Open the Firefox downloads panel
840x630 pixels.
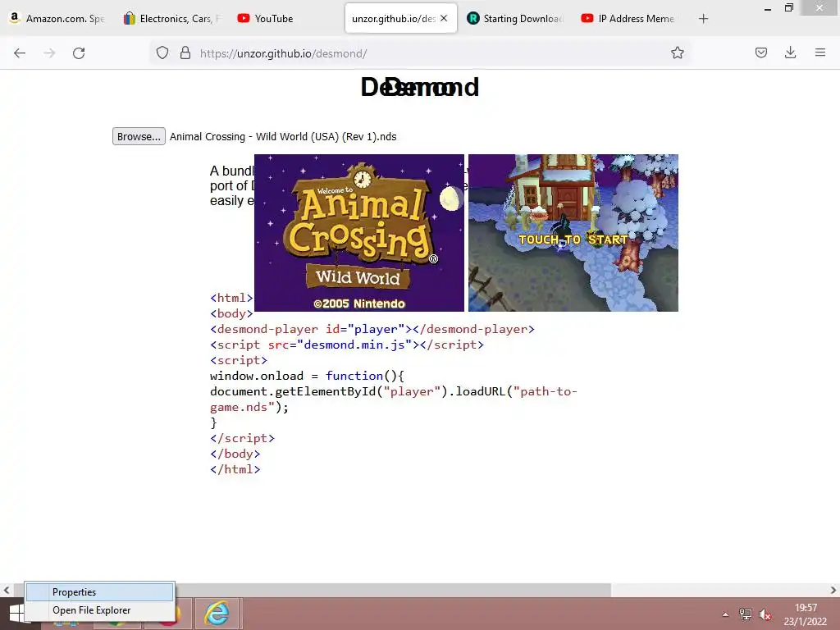[790, 52]
